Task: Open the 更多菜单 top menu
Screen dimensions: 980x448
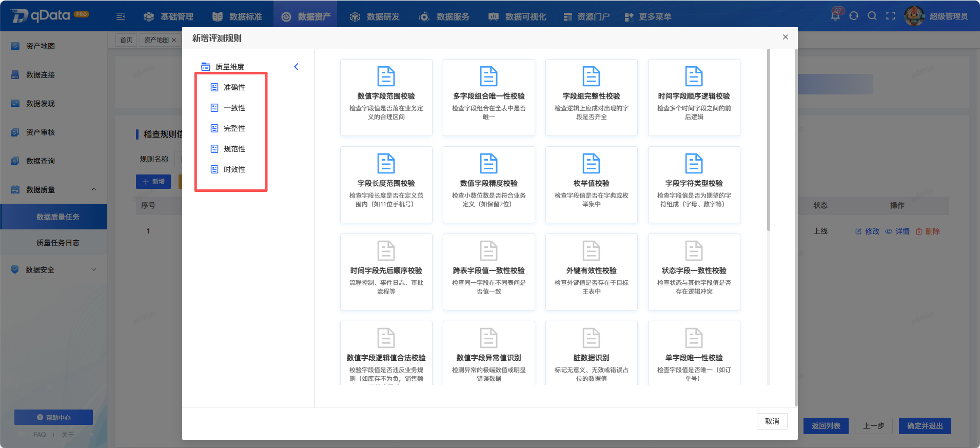Action: pyautogui.click(x=648, y=16)
